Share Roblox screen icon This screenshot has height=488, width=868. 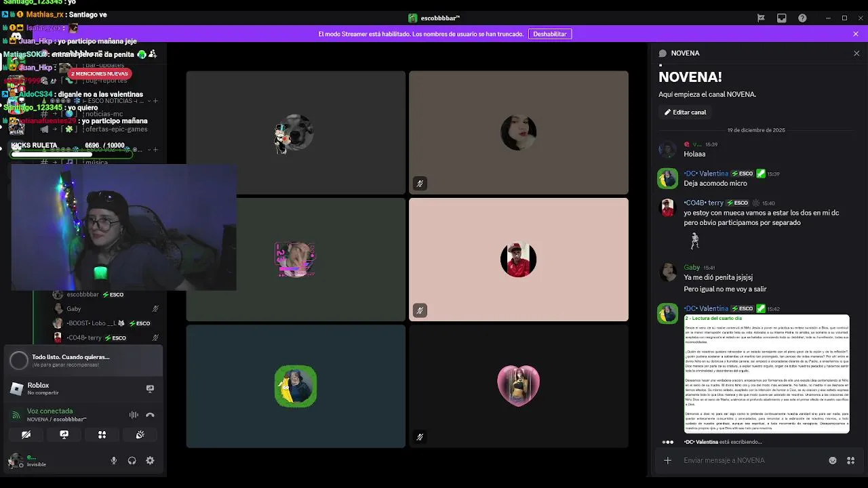tap(150, 388)
